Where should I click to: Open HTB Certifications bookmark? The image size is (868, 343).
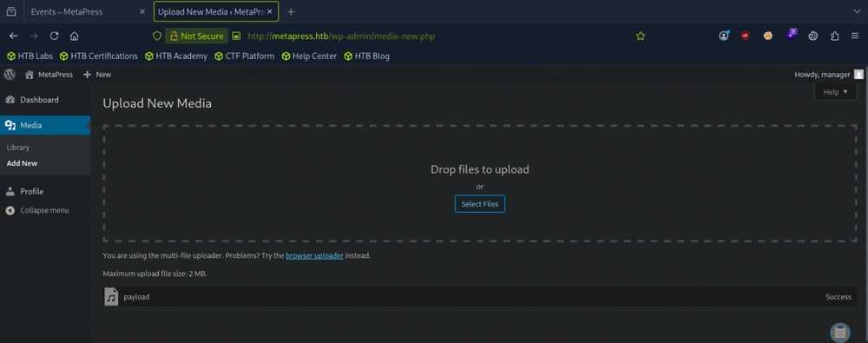coord(99,56)
